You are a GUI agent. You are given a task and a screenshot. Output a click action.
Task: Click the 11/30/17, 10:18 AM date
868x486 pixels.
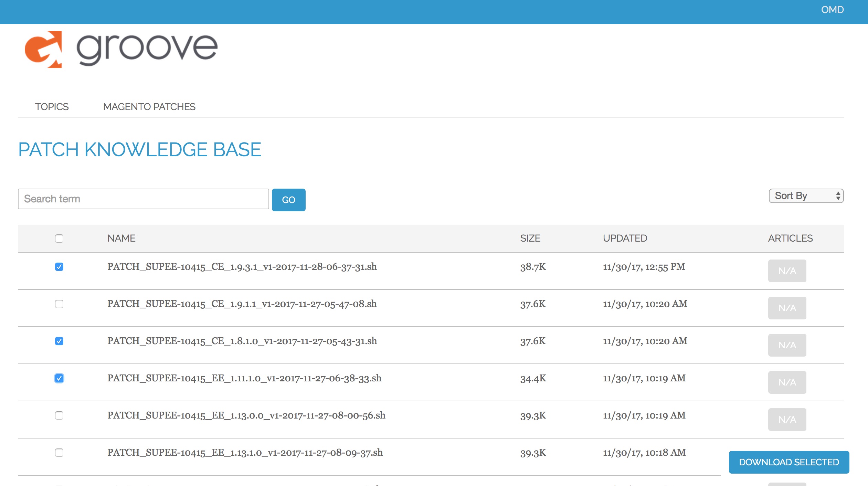click(644, 453)
